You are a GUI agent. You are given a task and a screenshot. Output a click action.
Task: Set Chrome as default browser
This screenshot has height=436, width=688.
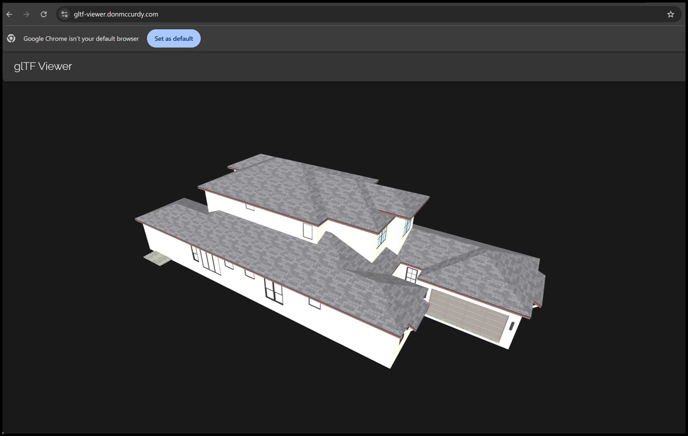pos(174,39)
